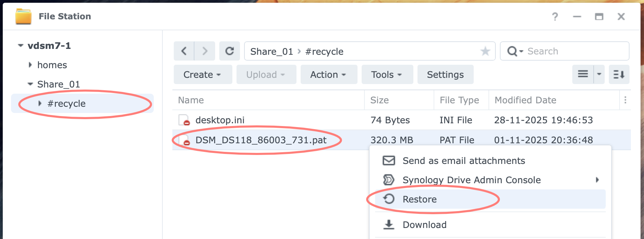Click the download arrow icon in menu
Viewport: 644px width, 239px height.
coord(389,225)
